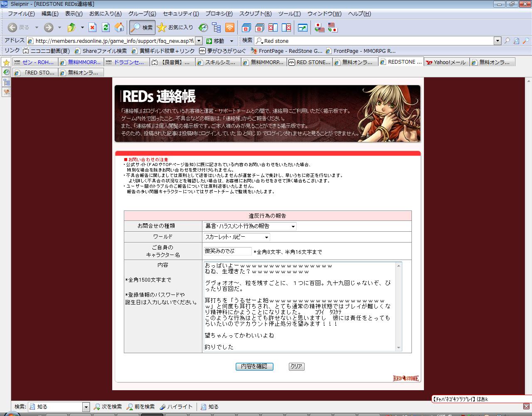The image size is (532, 416).
Task: Click the 内容 textarea scrollbar
Action: 399,306
